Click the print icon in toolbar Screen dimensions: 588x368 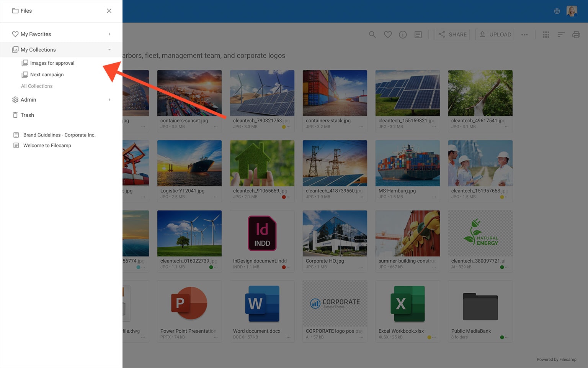576,34
